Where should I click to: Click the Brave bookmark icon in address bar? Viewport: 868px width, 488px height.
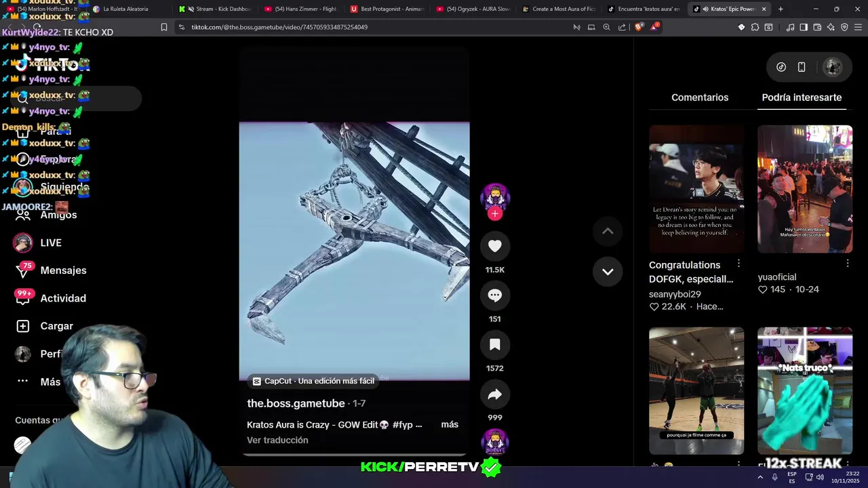pos(163,27)
